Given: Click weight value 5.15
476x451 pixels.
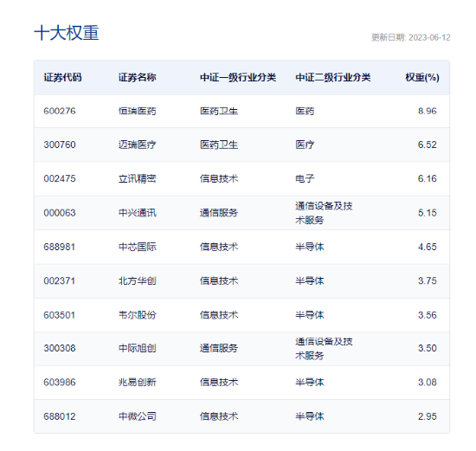Looking at the screenshot, I should pos(428,213).
